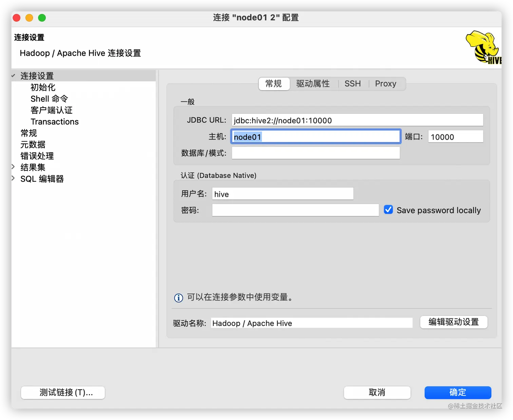
Task: Select 初始化 in the sidebar tree
Action: point(43,87)
